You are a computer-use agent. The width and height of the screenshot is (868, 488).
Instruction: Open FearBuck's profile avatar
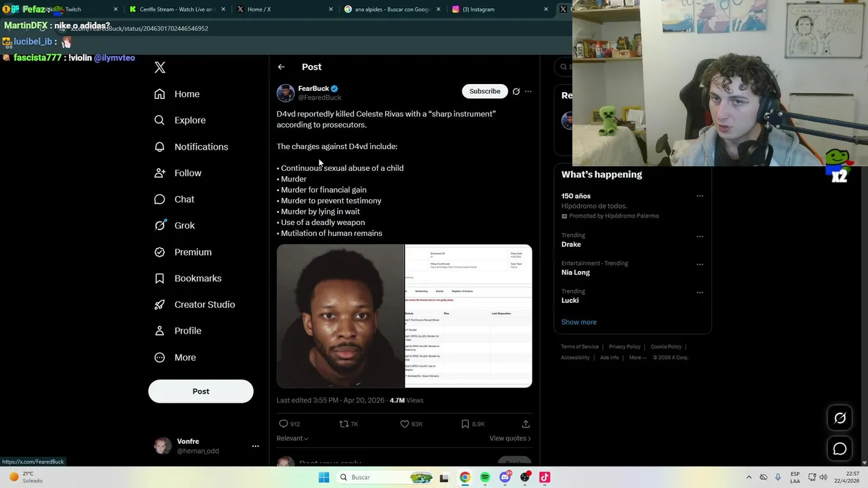(285, 93)
